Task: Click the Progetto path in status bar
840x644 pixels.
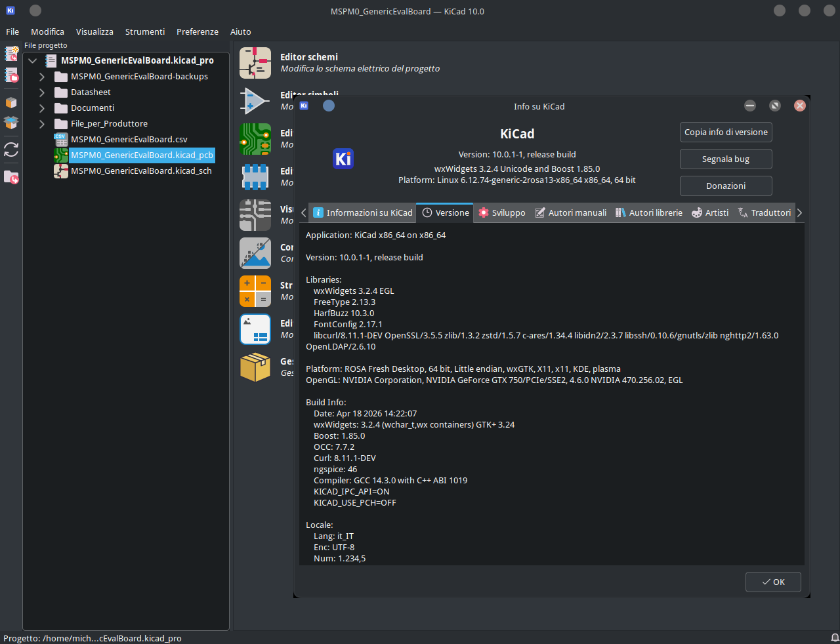Action: coord(93,638)
